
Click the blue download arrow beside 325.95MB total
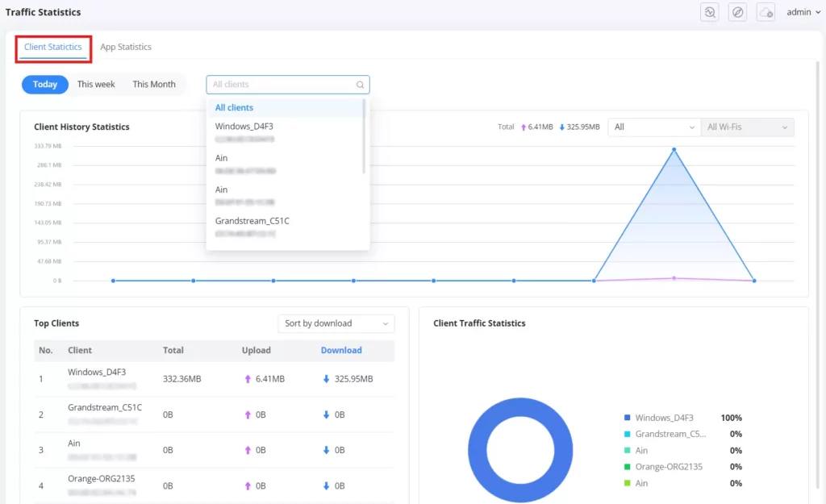click(x=561, y=127)
